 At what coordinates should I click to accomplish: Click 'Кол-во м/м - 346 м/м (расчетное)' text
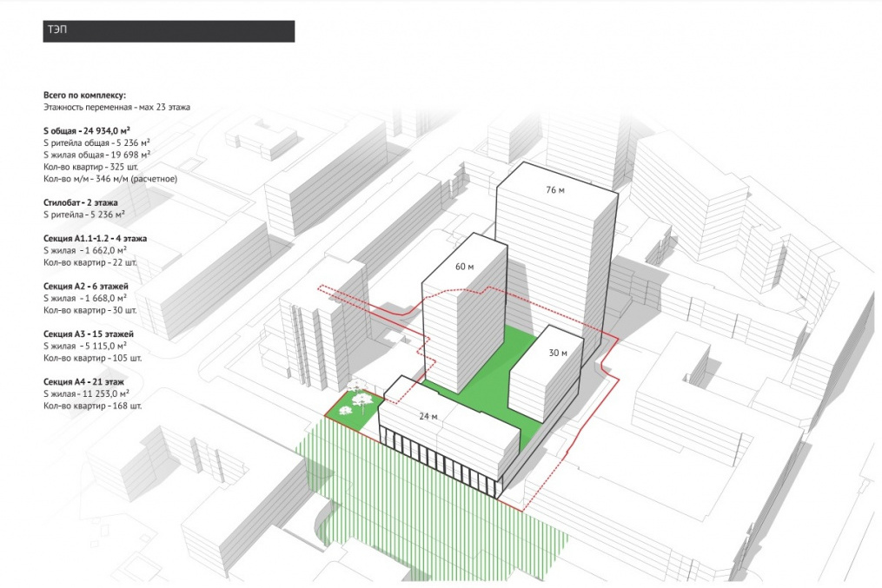click(110, 178)
